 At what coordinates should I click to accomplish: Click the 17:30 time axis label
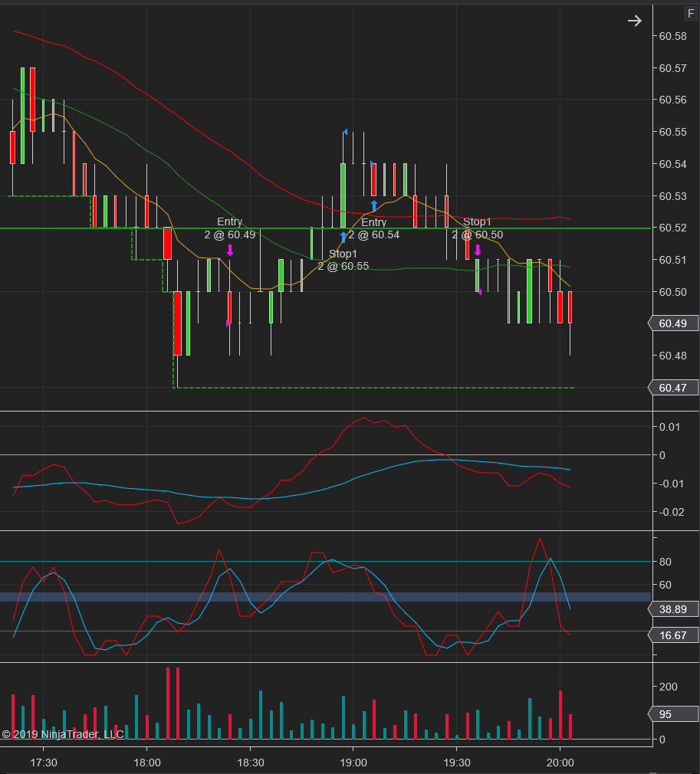pos(44,763)
